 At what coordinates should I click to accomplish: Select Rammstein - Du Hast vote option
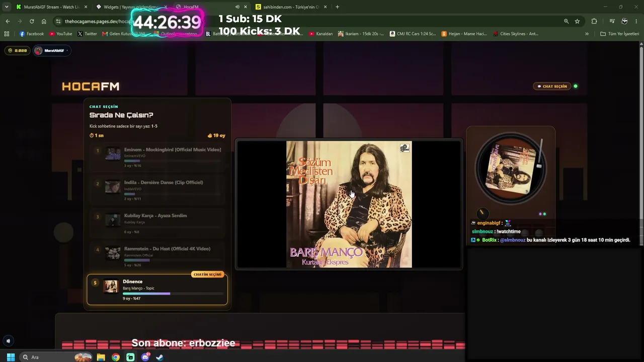tap(157, 256)
